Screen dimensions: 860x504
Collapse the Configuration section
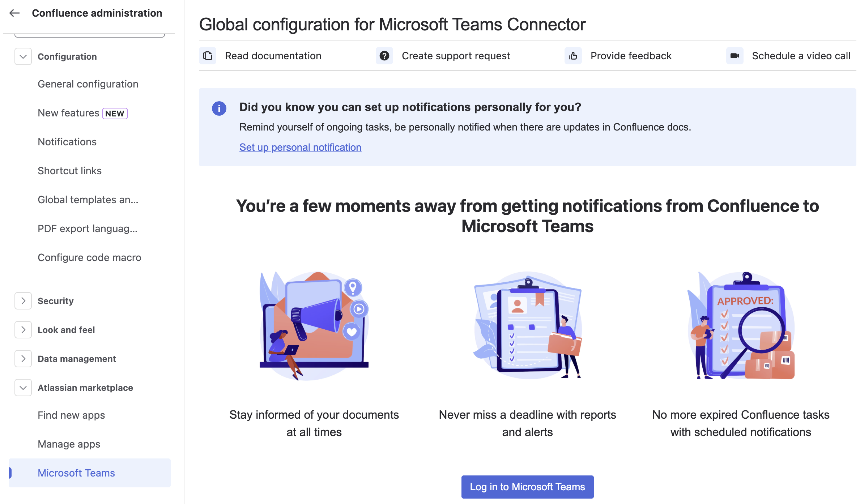pos(23,56)
